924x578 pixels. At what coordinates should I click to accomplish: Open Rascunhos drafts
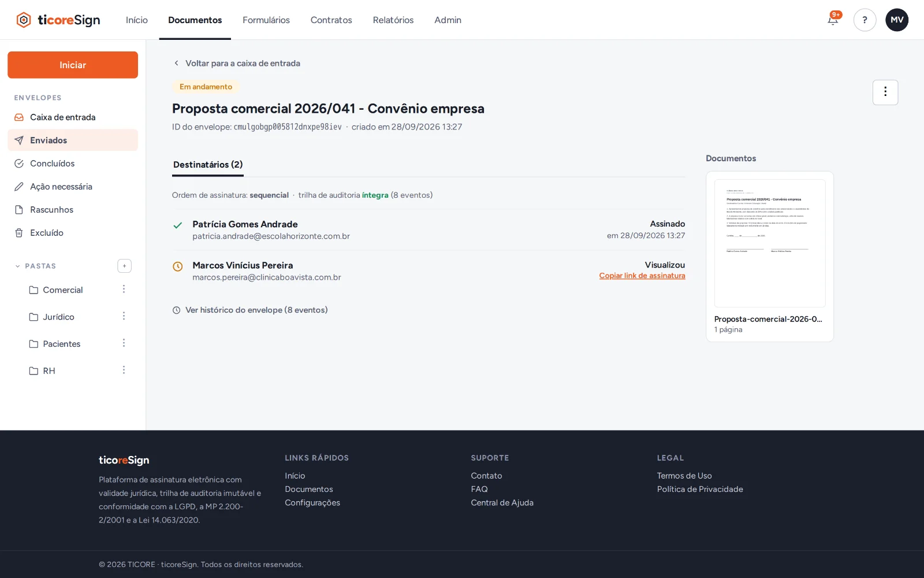tap(73, 209)
